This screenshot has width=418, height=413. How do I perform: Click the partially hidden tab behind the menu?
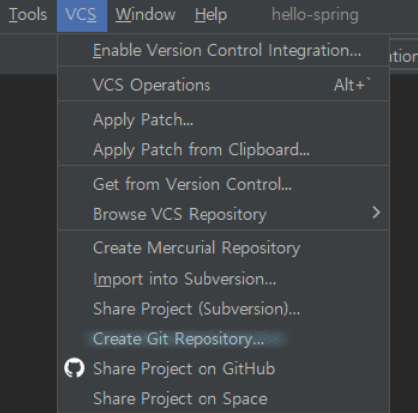(x=404, y=55)
